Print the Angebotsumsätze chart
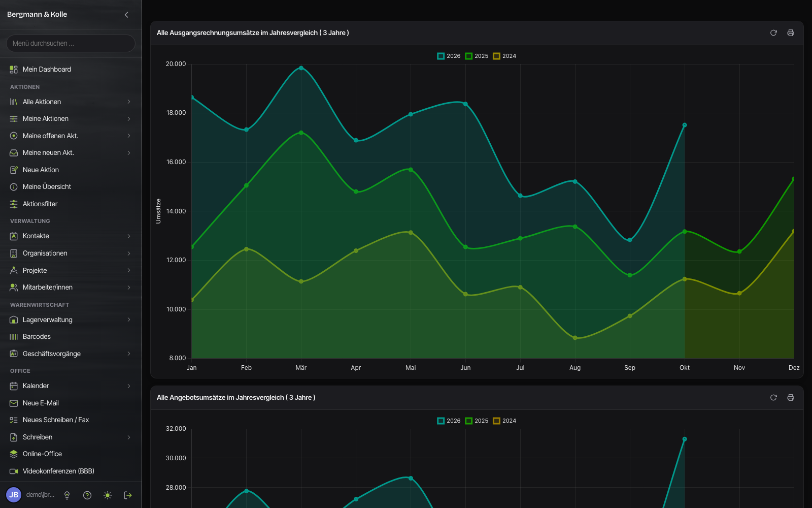This screenshot has width=812, height=508. click(x=790, y=398)
